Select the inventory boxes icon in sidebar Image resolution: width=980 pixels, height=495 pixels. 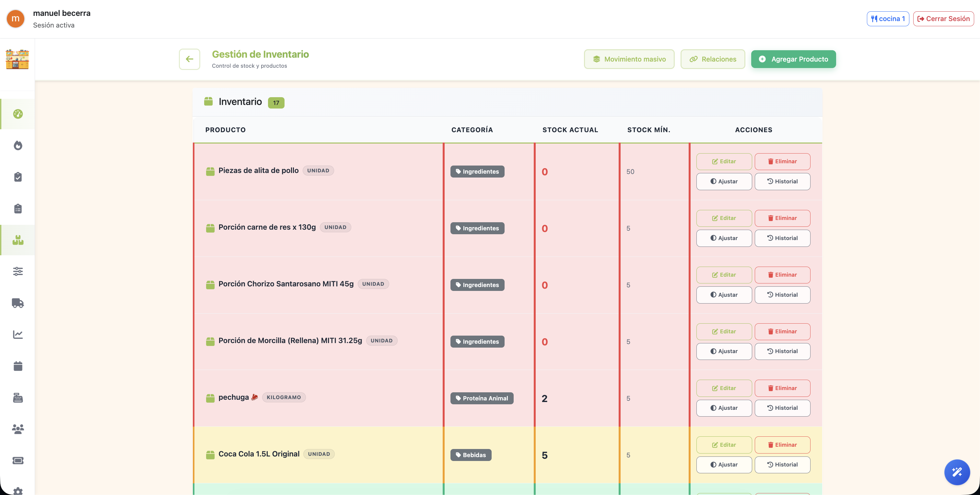18,240
